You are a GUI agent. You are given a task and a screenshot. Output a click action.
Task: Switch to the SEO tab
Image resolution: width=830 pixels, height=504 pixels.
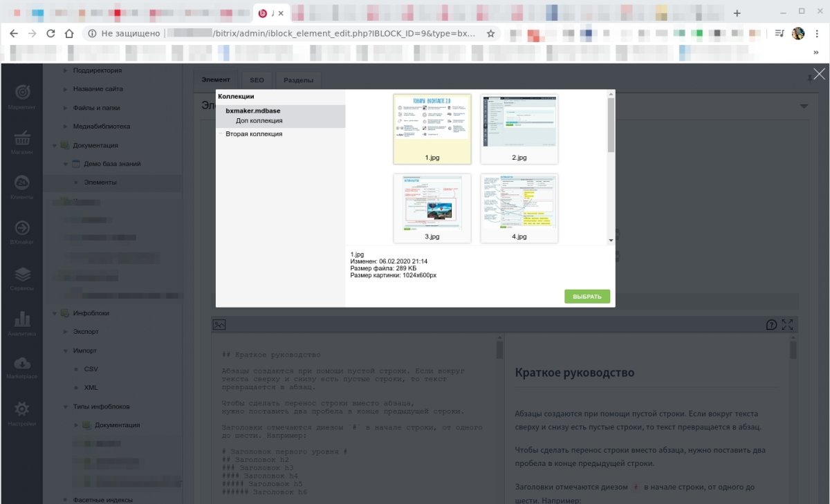257,80
